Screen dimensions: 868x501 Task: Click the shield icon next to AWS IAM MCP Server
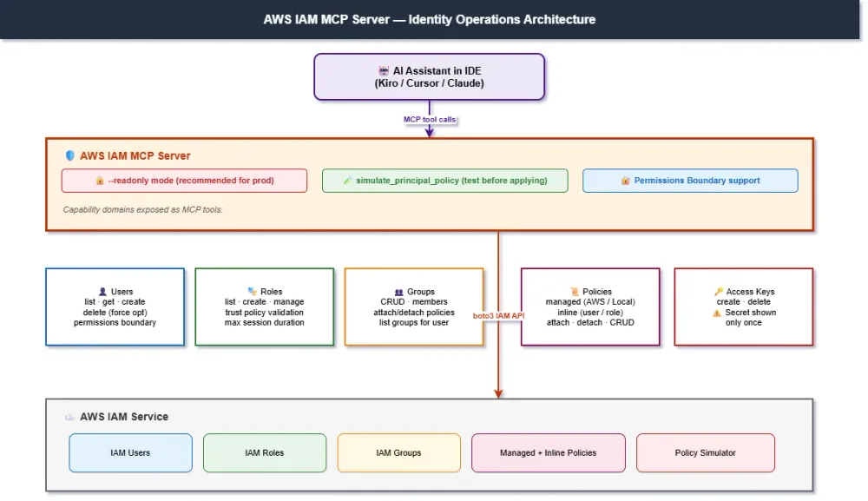[69, 155]
